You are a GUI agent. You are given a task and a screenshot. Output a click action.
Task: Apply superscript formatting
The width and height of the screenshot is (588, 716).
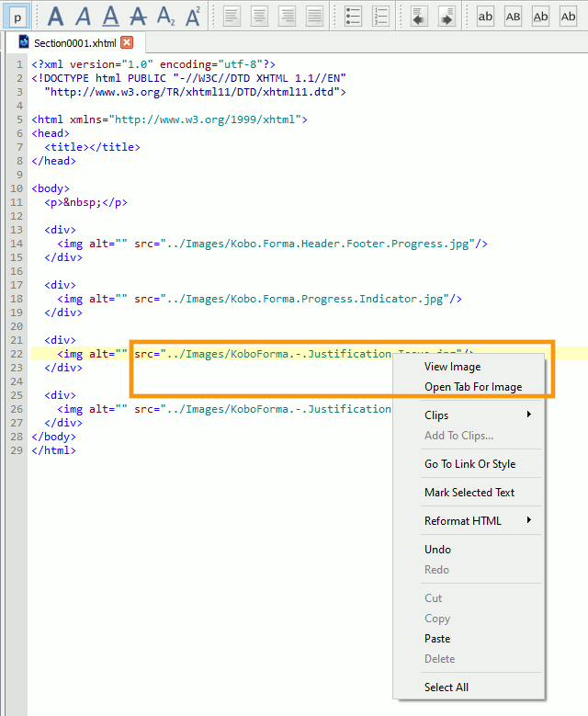pos(193,17)
